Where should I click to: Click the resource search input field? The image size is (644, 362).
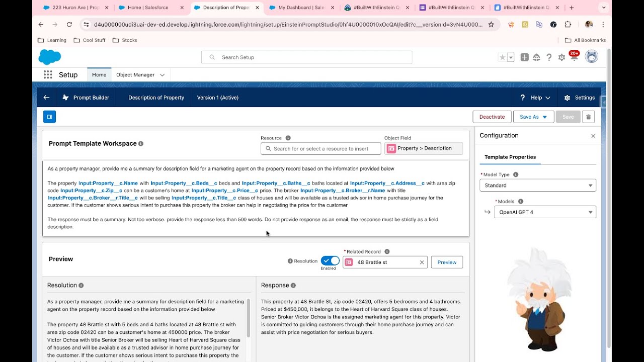click(x=320, y=148)
